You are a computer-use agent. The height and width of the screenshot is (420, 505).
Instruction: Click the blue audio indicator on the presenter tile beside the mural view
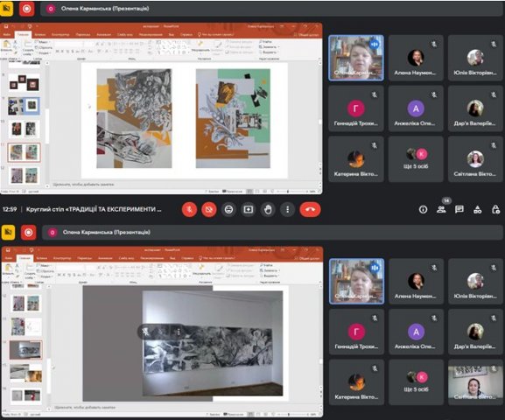[x=375, y=268]
